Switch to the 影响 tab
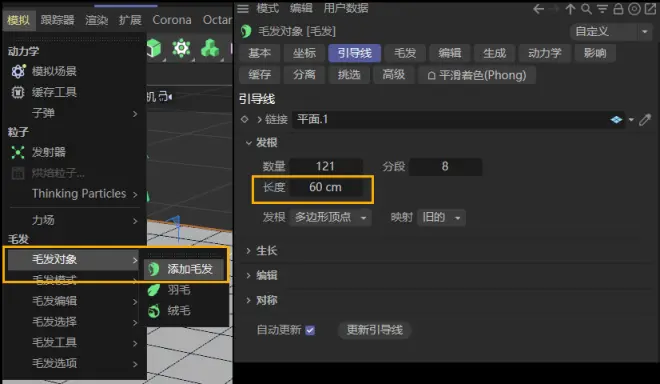Screen dimensions: 660x384 [x=595, y=53]
